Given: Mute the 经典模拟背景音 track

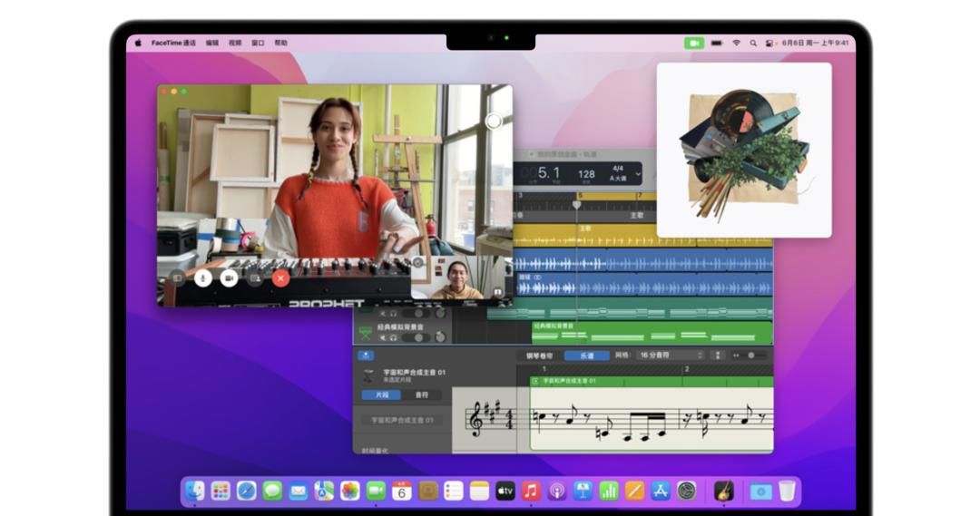Looking at the screenshot, I should tap(383, 338).
